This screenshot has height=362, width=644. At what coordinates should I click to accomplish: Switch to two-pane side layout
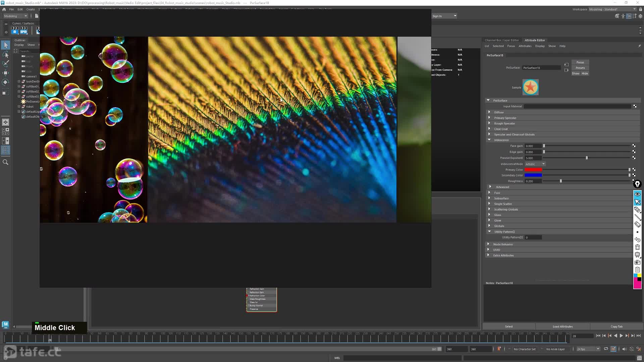pyautogui.click(x=6, y=141)
